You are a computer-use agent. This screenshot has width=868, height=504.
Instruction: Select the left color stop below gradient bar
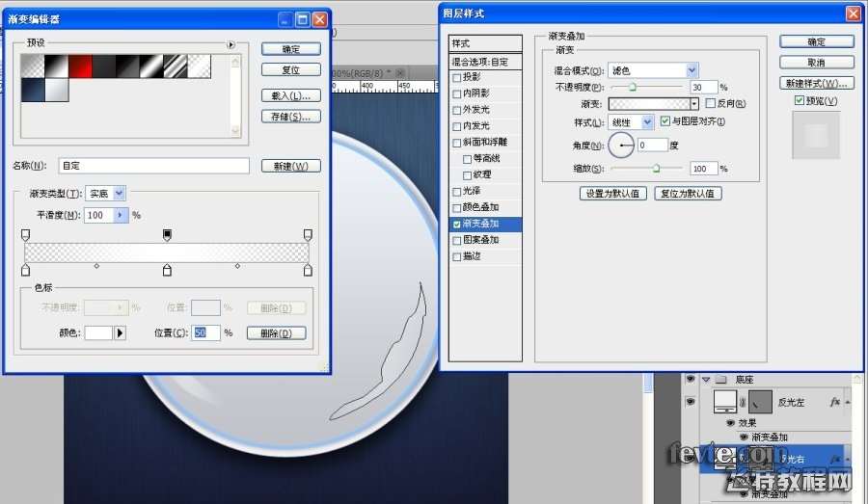click(x=25, y=270)
